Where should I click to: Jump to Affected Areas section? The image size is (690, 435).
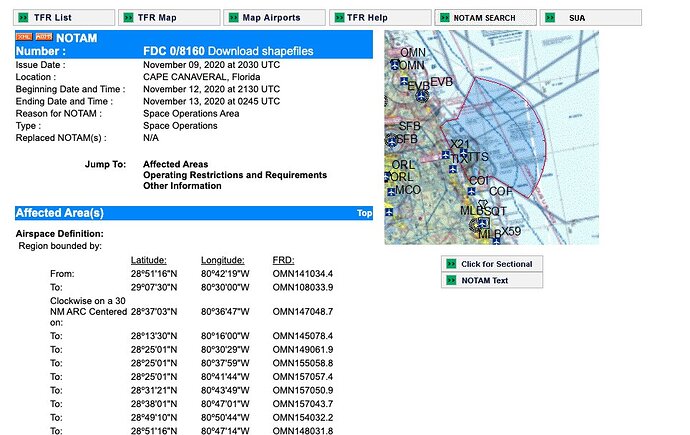(x=176, y=164)
